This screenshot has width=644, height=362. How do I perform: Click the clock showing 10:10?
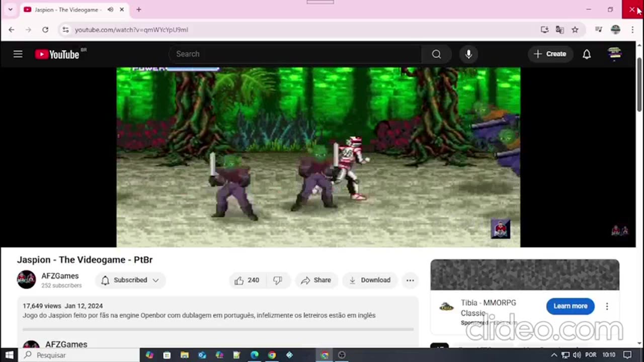point(609,355)
